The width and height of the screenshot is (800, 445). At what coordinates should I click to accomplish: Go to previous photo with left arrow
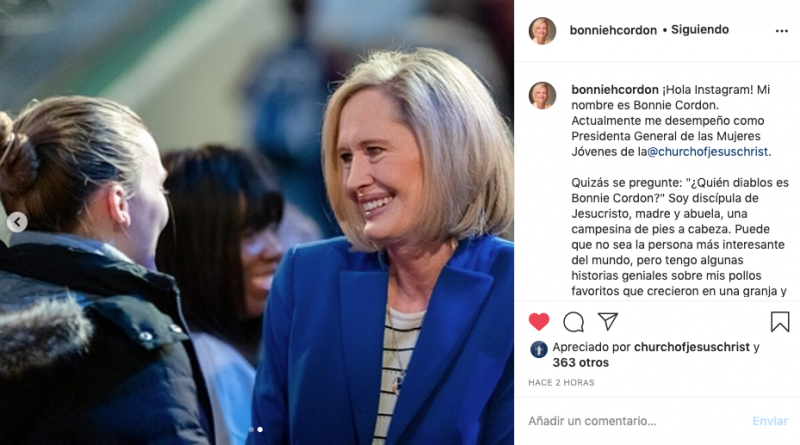[17, 222]
